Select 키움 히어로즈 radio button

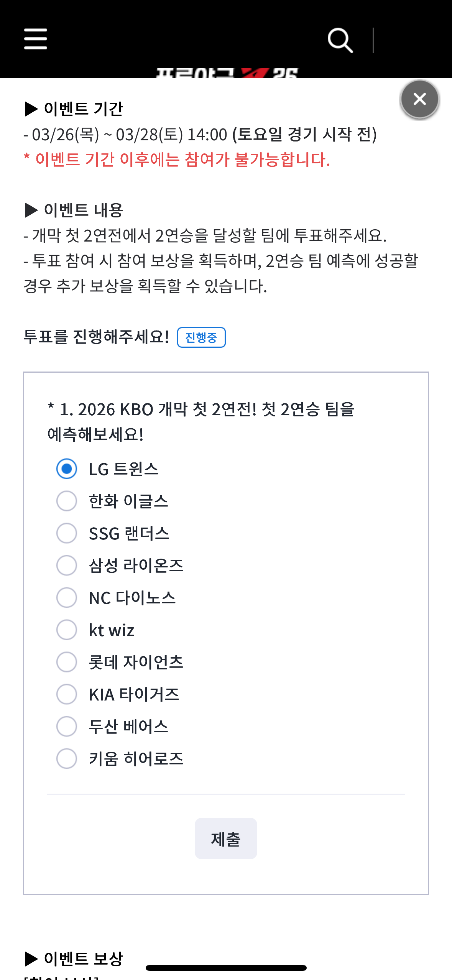coord(67,759)
